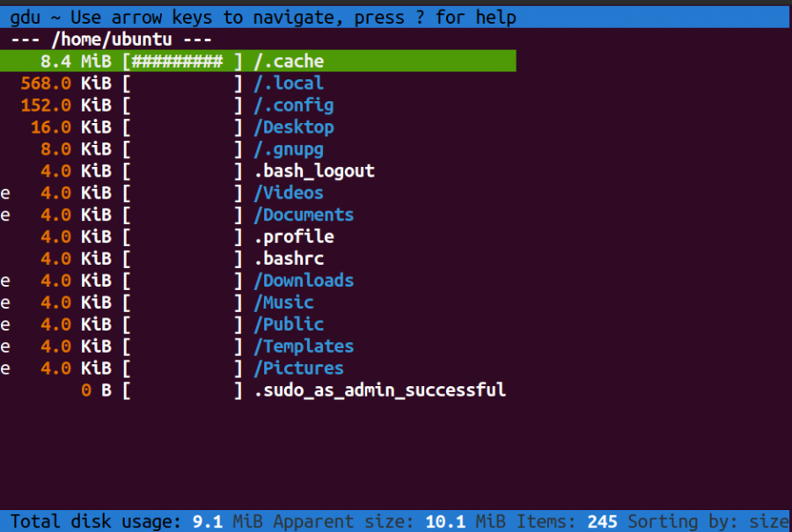Select the /Music folder row

283,303
